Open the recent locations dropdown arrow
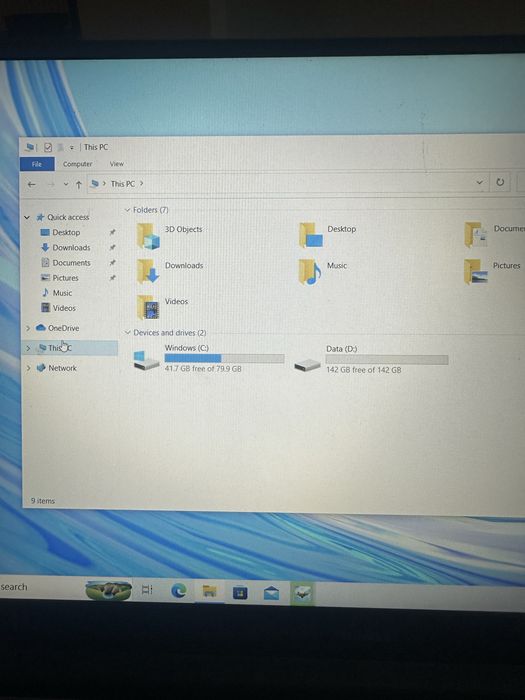Viewport: 525px width, 700px height. click(66, 184)
